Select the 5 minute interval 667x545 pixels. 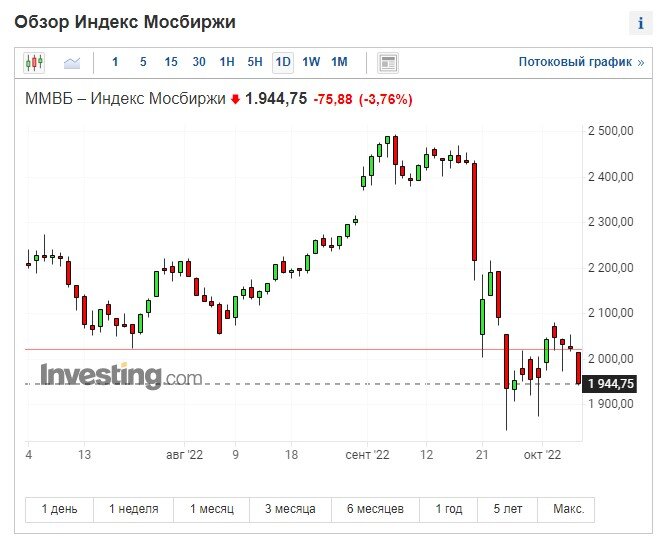pos(143,62)
